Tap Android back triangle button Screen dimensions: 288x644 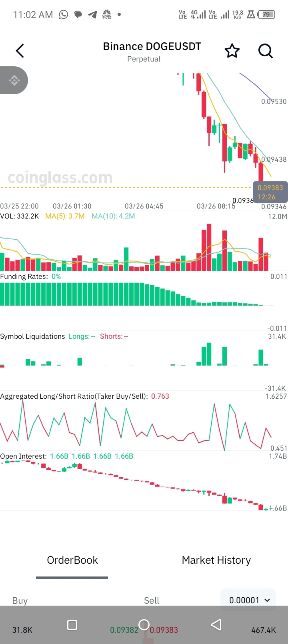point(216,625)
